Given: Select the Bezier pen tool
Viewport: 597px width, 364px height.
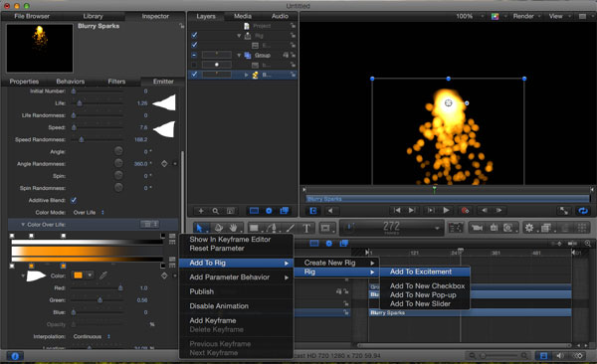Looking at the screenshot, I should 272,228.
